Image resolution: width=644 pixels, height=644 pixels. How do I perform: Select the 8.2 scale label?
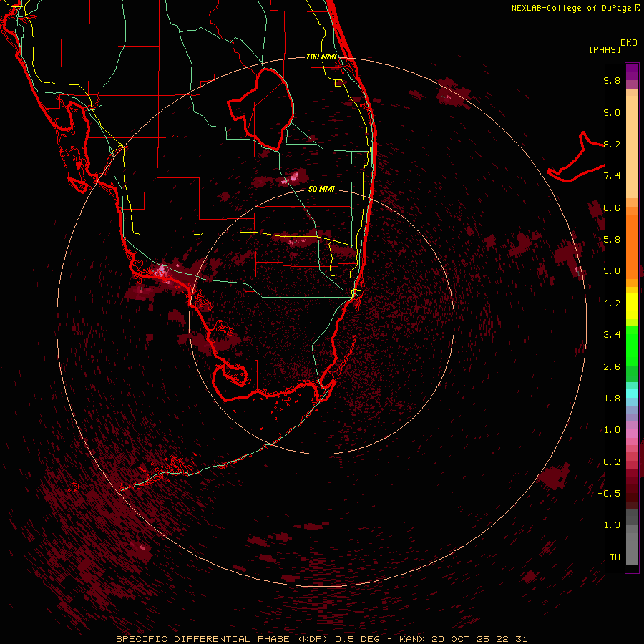[612, 144]
